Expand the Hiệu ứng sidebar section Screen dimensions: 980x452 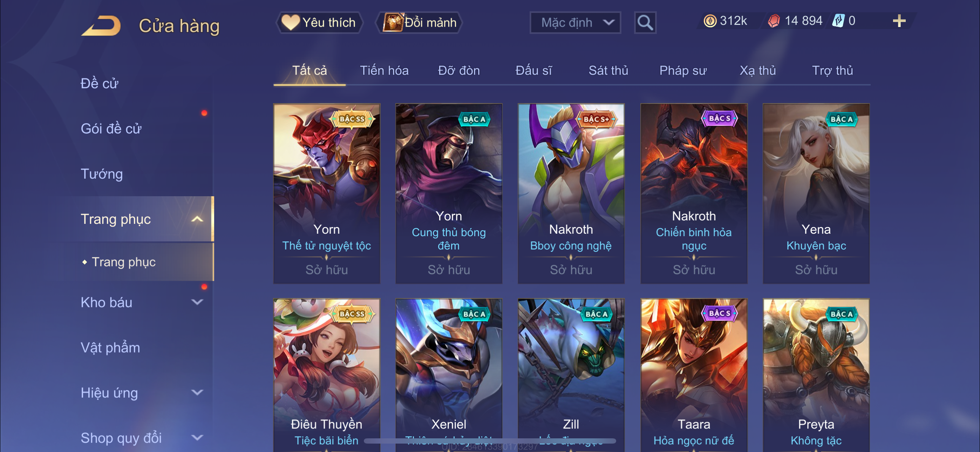pyautogui.click(x=197, y=392)
